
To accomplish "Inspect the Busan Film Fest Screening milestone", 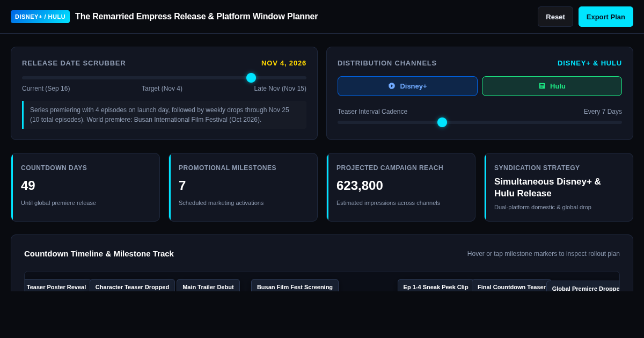I will (295, 286).
